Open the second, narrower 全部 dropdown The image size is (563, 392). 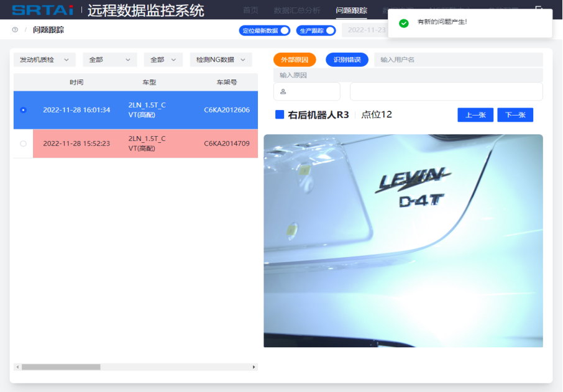(x=163, y=60)
